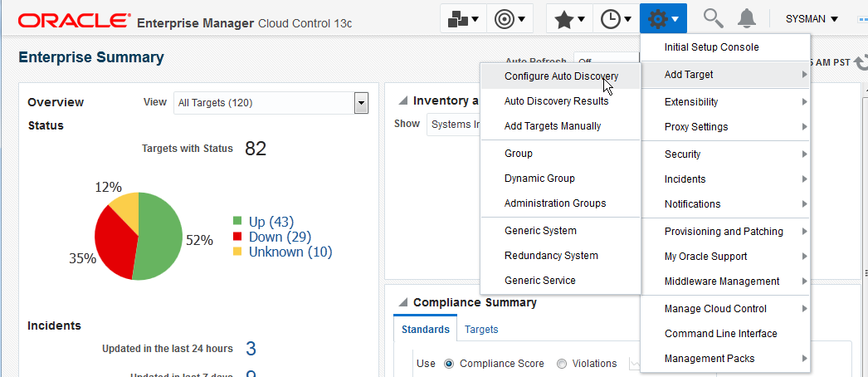The image size is (868, 377).
Task: Choose Generic System menu entry
Action: (561, 230)
